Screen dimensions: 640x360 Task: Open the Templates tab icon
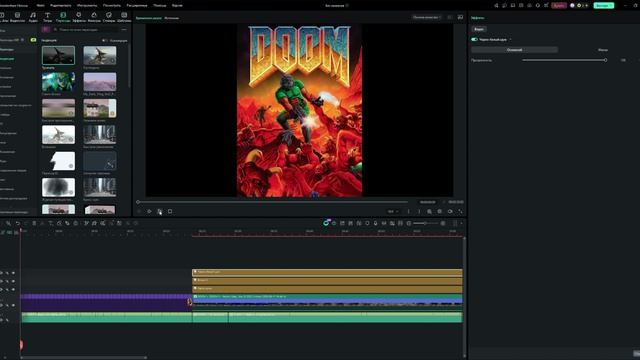pyautogui.click(x=124, y=16)
